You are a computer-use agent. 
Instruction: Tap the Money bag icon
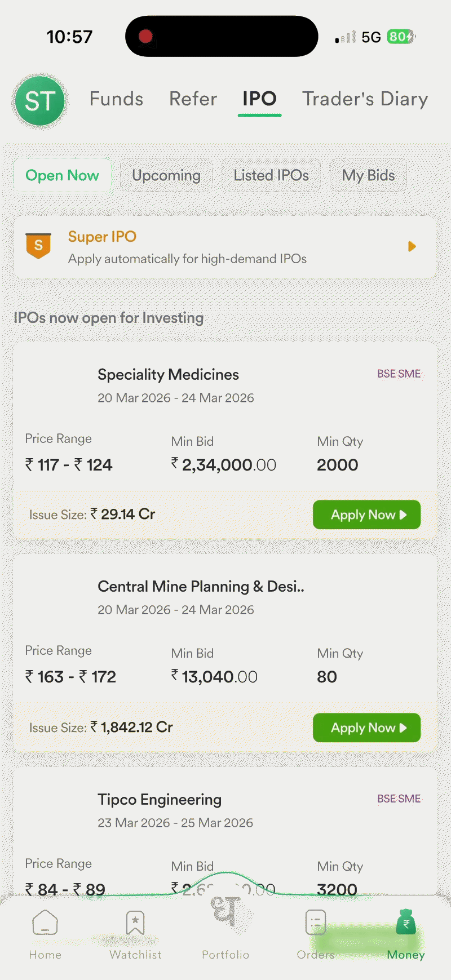pyautogui.click(x=406, y=922)
